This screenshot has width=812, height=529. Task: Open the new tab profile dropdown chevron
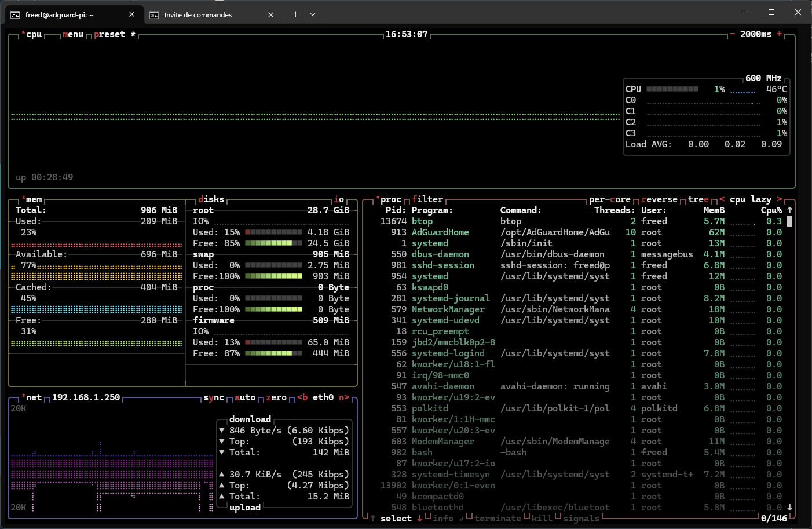[x=313, y=14]
